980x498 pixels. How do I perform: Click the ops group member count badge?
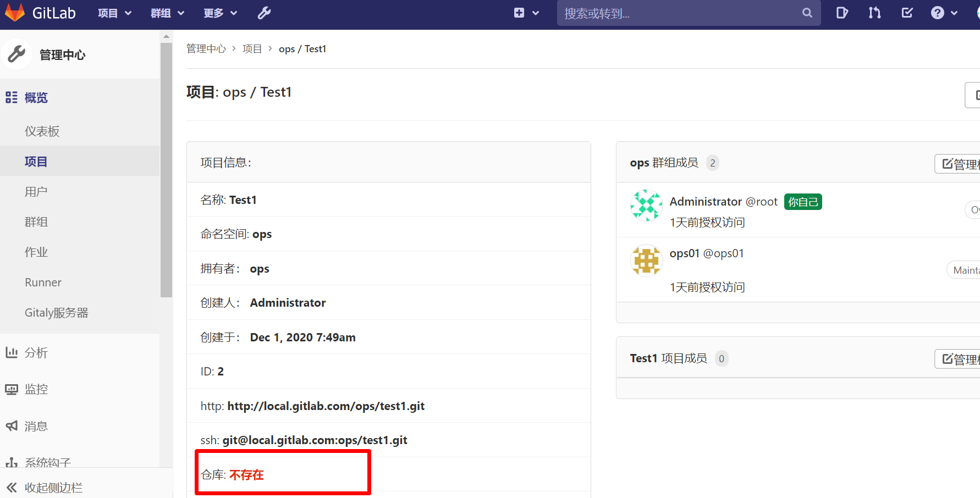[712, 163]
